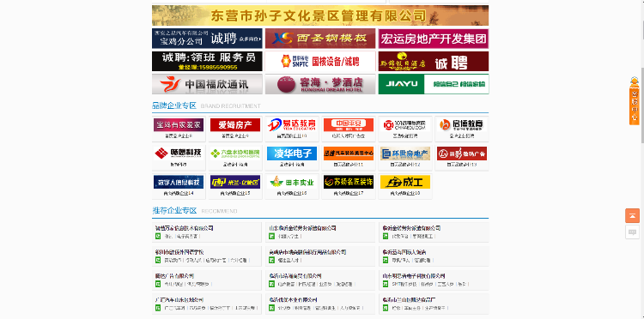Viewport: 644px width, 319px height.
Task: Open the feedback speech-bubble icon
Action: (x=632, y=232)
